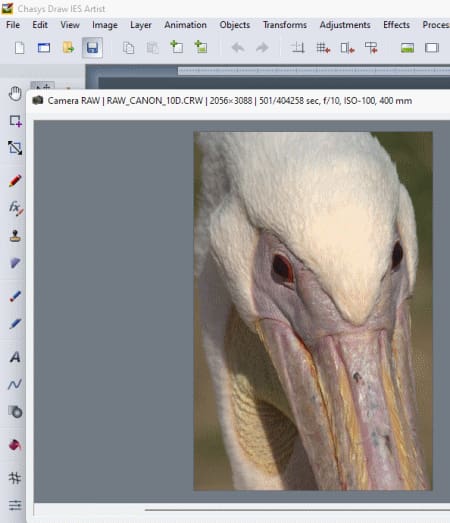Click the pelican image preview

coord(313,311)
